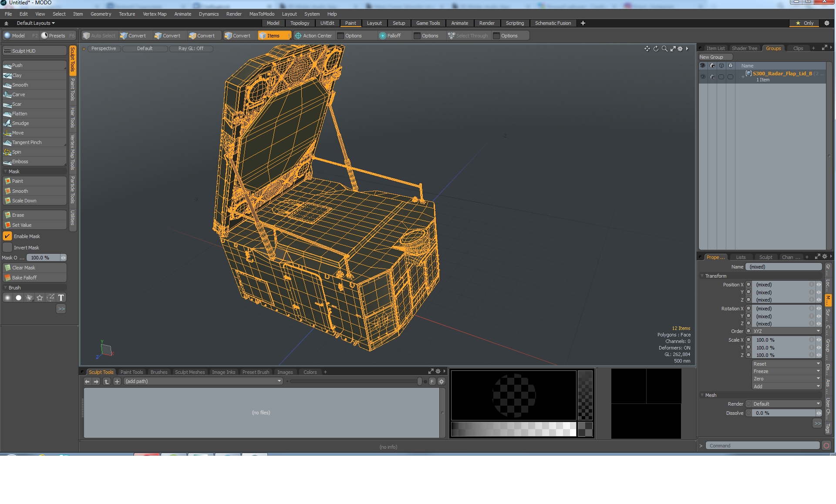Open the Image Inks tab
Viewport: 836px width, 504px height.
223,372
